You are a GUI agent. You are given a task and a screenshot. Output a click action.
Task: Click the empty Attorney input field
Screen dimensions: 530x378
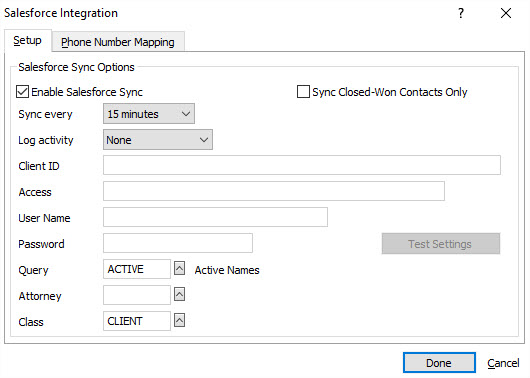[137, 295]
